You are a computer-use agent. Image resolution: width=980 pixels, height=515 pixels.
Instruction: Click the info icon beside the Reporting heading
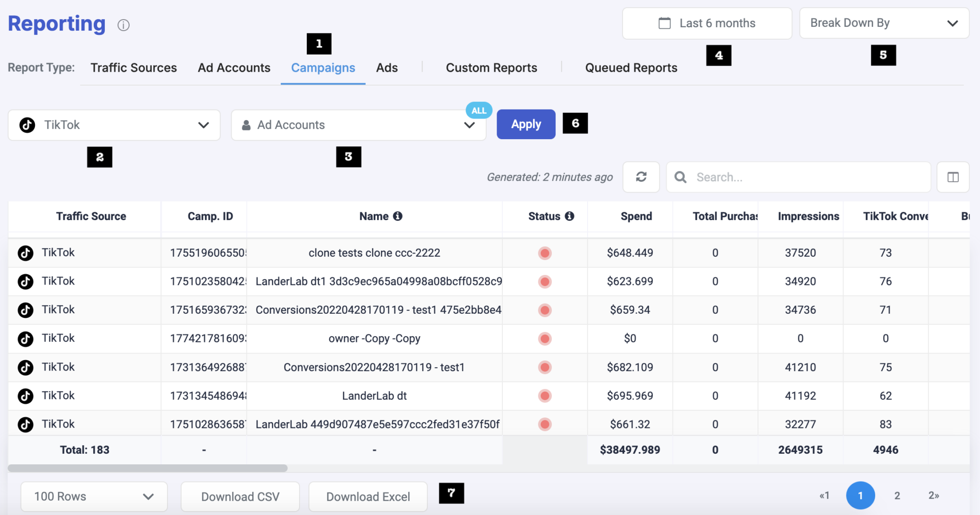click(x=123, y=25)
